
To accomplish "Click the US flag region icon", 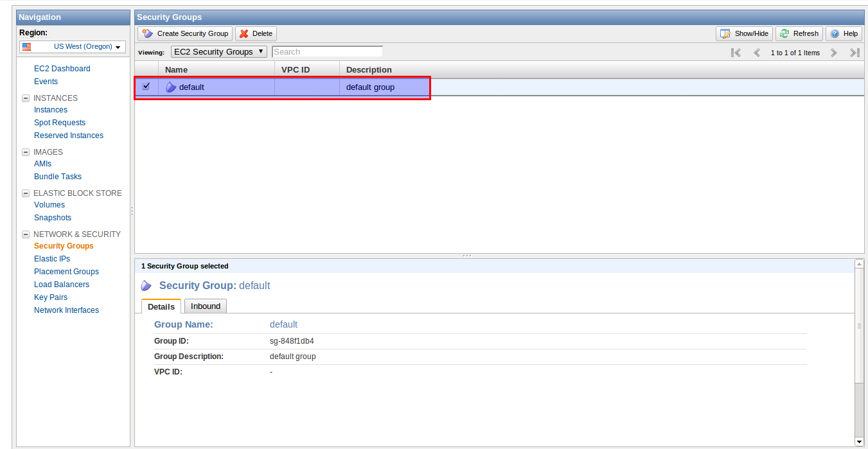I will tap(26, 47).
